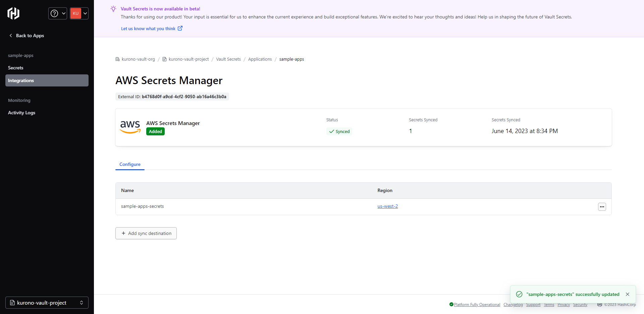This screenshot has height=314, width=644.
Task: Open the Privacy footer link
Action: (564, 305)
